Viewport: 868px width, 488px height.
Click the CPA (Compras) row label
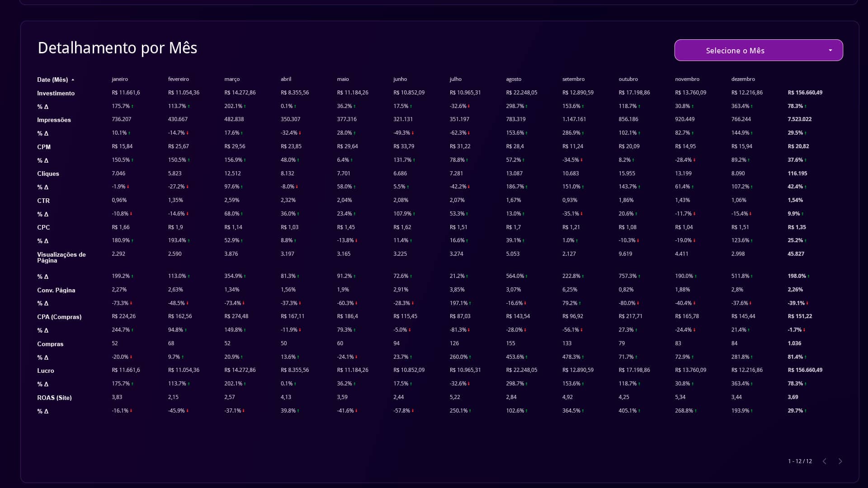point(59,317)
